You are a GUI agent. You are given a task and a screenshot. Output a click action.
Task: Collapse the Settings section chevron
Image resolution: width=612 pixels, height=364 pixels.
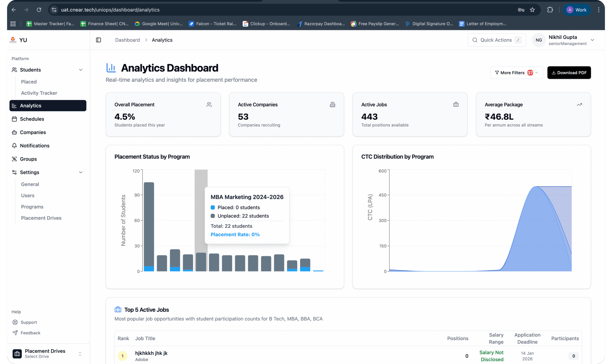[81, 172]
